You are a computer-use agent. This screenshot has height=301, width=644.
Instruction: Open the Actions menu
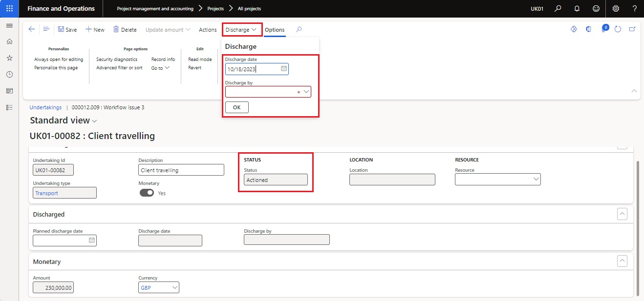tap(208, 30)
